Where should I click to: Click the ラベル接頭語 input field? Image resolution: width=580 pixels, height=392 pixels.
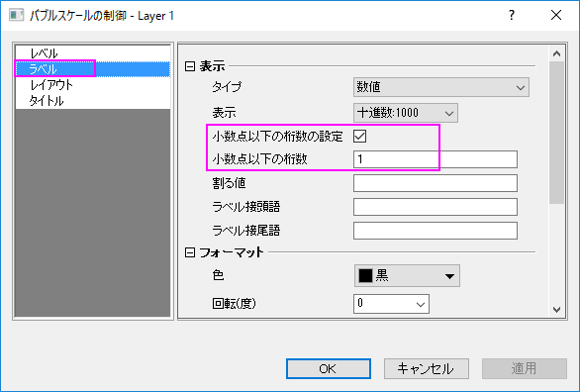pyautogui.click(x=435, y=207)
